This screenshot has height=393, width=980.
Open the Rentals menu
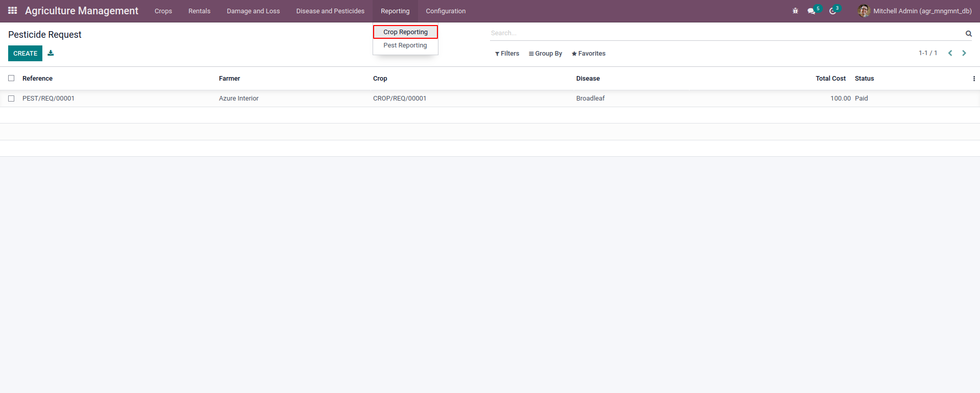(x=200, y=11)
